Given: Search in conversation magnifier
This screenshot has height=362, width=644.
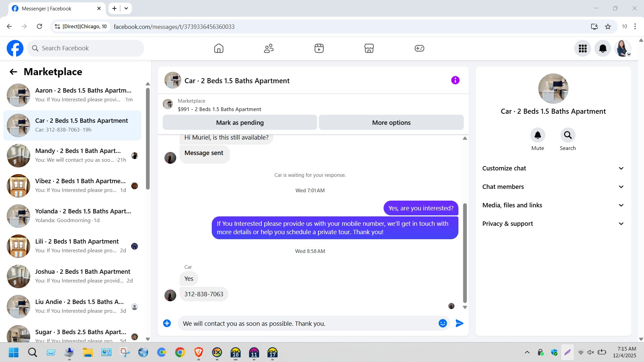Looking at the screenshot, I should (568, 135).
